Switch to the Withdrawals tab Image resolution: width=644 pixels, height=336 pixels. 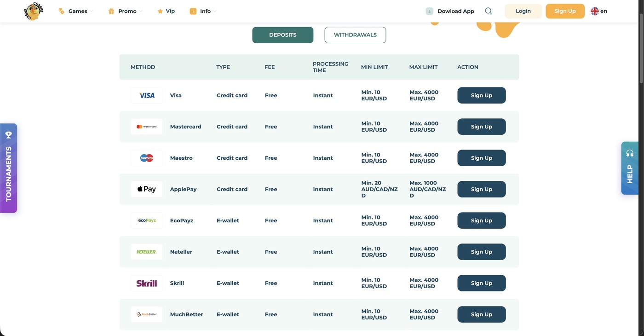coord(355,35)
